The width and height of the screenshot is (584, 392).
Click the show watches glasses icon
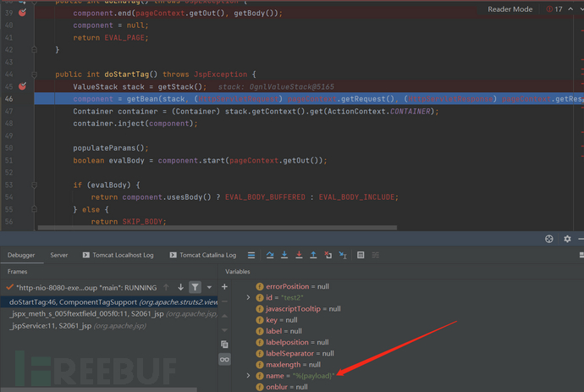[224, 360]
